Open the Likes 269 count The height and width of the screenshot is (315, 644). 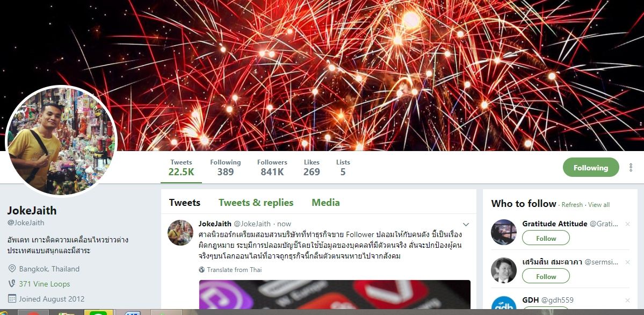(x=312, y=168)
